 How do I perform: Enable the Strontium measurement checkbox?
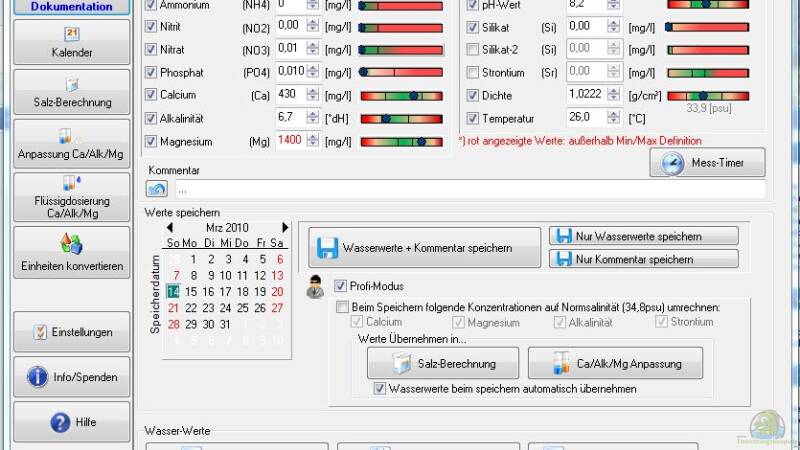[474, 73]
